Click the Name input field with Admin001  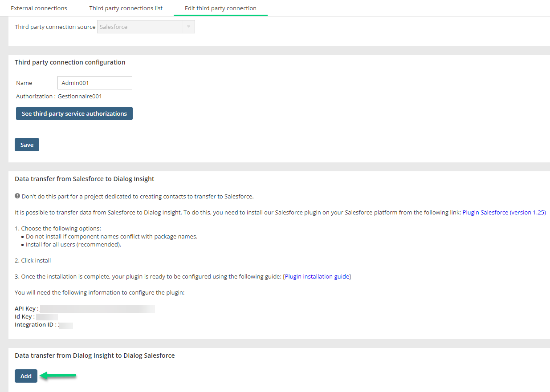click(95, 83)
